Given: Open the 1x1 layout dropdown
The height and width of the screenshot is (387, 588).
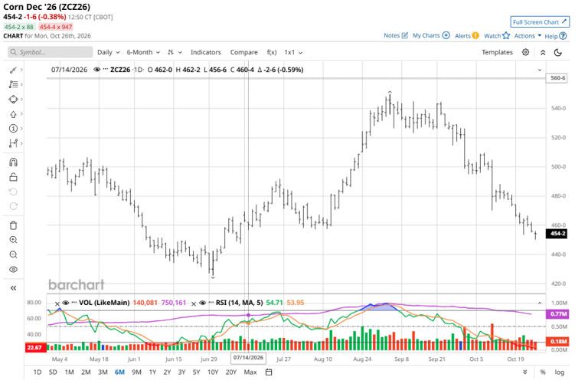Looking at the screenshot, I should pos(293,52).
